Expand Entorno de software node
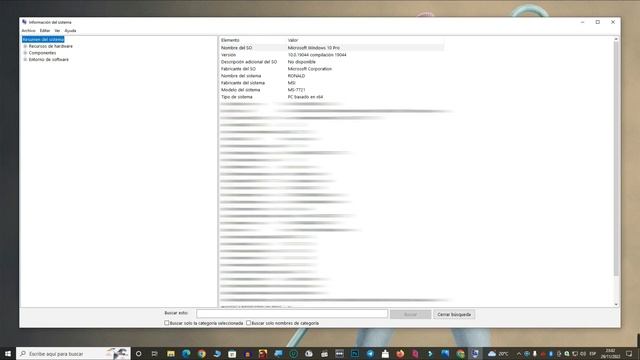The image size is (640, 360). (25, 60)
